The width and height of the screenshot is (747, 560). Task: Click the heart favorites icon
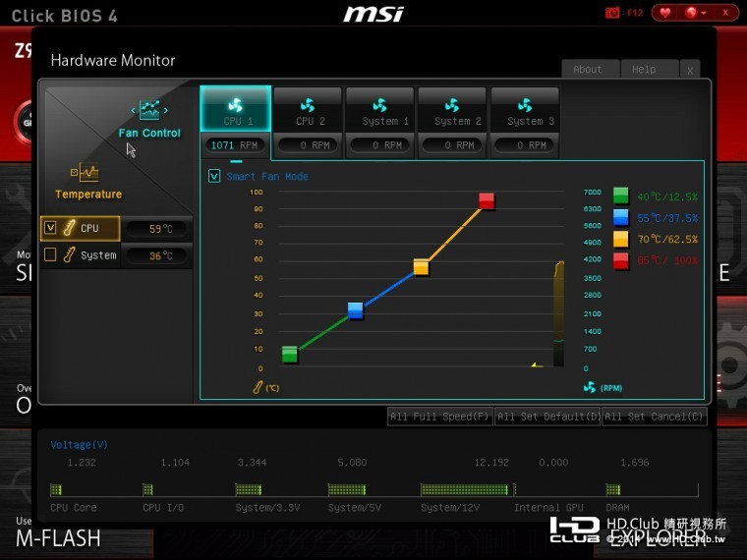pos(665,13)
